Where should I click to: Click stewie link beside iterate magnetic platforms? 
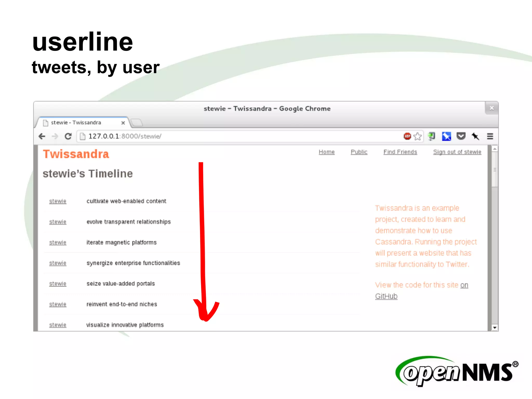click(x=58, y=242)
